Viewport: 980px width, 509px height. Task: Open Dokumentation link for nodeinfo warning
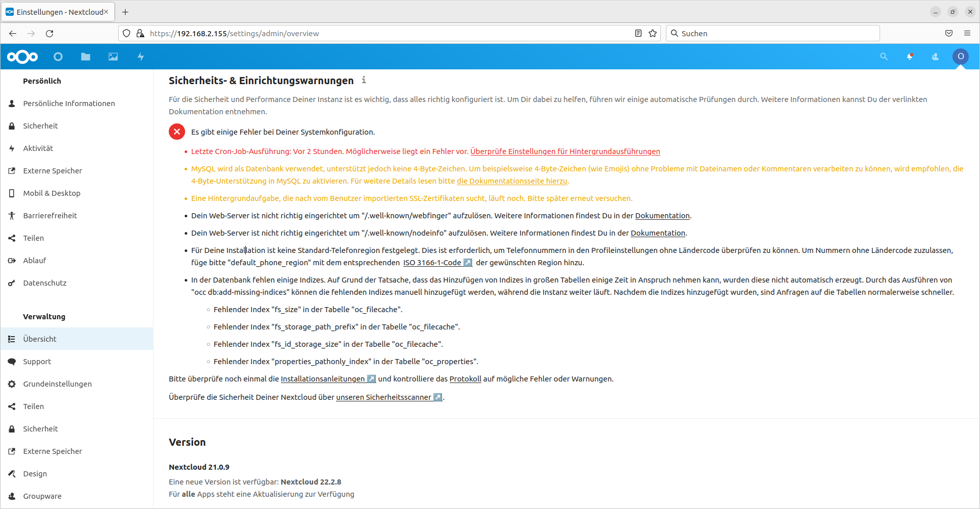(658, 233)
